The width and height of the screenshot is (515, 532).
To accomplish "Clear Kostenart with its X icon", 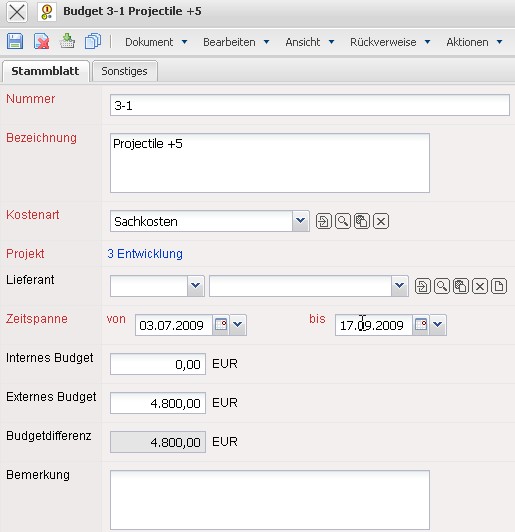I will pos(381,221).
